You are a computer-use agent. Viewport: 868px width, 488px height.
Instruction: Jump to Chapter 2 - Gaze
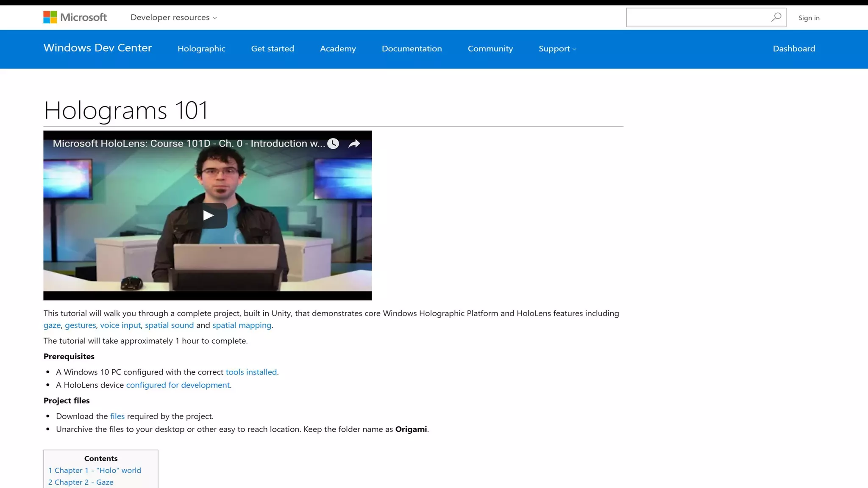tap(81, 482)
